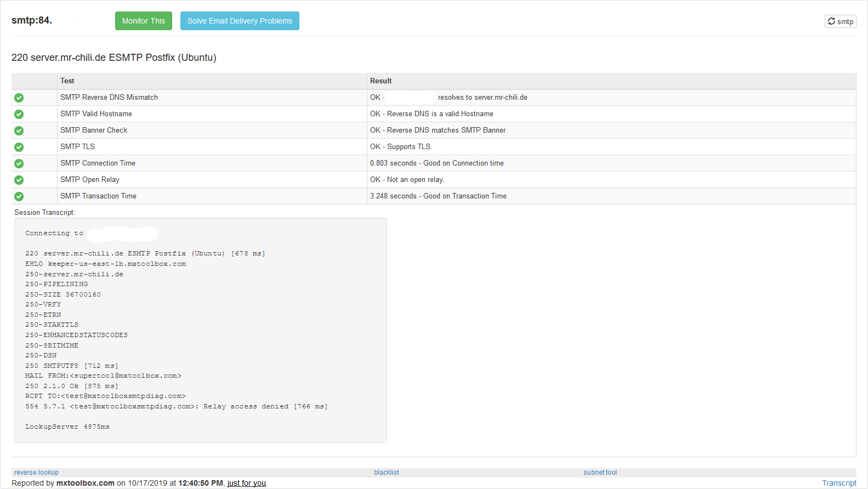The width and height of the screenshot is (868, 489).
Task: Click green check icon for SMTP TLS
Action: click(19, 147)
